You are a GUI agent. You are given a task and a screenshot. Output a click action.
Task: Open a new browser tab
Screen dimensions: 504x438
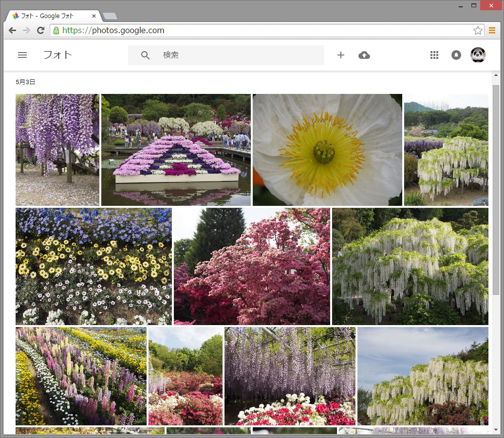click(x=110, y=17)
